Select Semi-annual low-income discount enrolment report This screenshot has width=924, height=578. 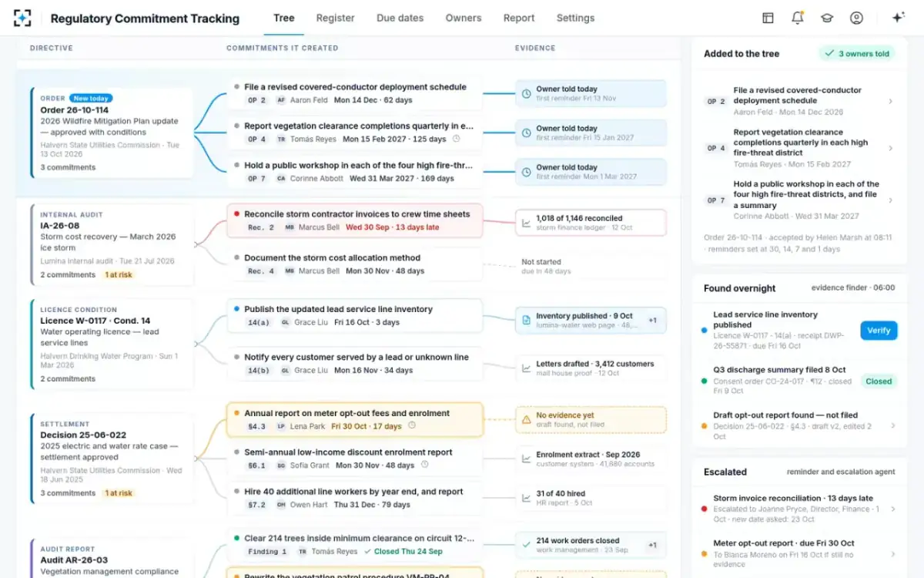355,459
